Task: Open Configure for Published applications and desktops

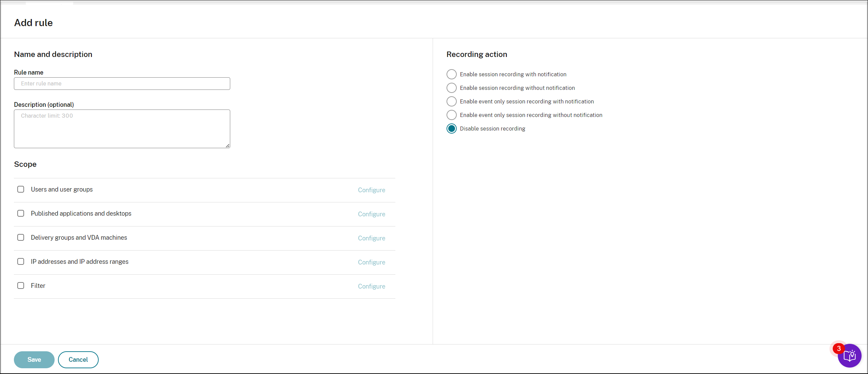Action: tap(371, 214)
